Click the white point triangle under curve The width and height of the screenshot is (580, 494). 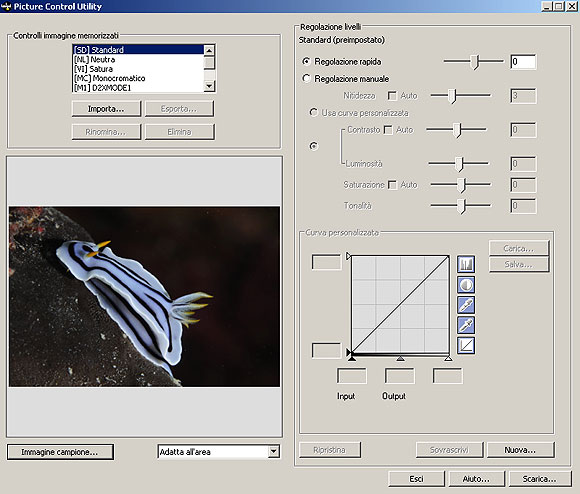point(448,358)
